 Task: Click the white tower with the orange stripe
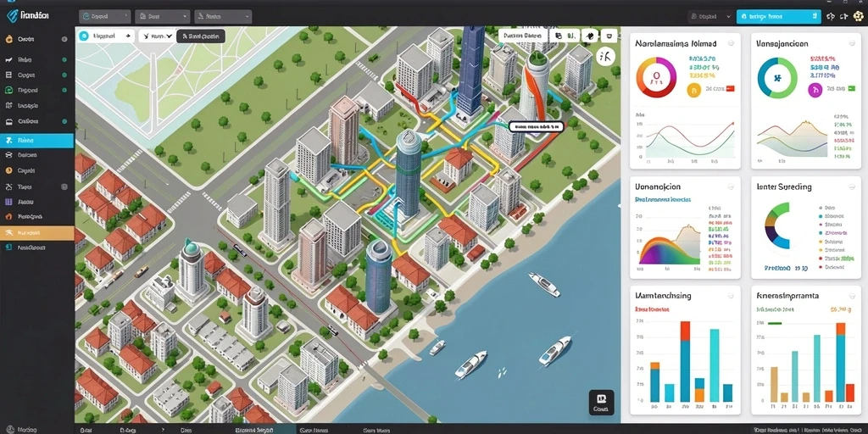[534, 84]
